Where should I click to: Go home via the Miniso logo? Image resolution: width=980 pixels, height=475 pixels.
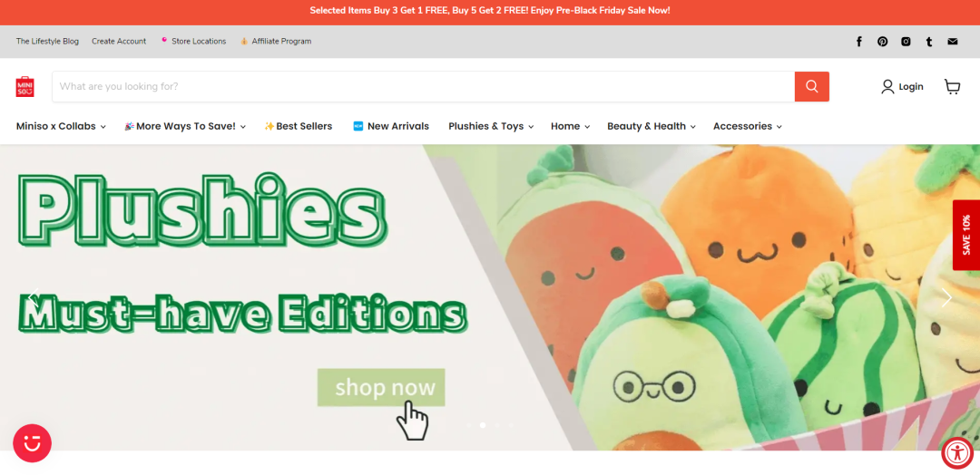click(25, 87)
